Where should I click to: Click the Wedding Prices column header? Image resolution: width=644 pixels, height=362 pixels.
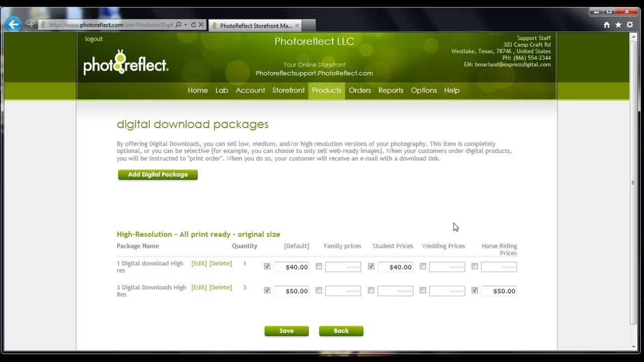tap(443, 246)
